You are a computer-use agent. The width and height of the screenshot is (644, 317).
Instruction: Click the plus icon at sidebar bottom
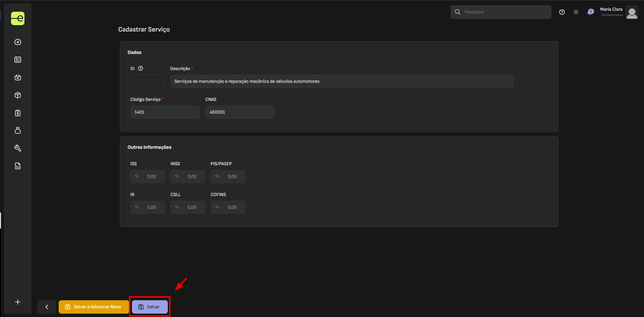coord(18,302)
